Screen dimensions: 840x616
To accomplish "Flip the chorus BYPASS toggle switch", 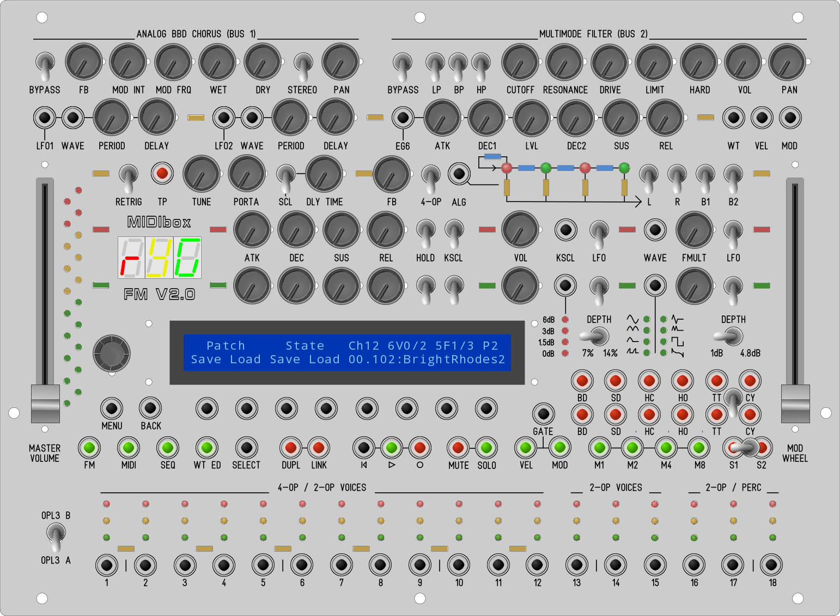I will click(x=45, y=64).
